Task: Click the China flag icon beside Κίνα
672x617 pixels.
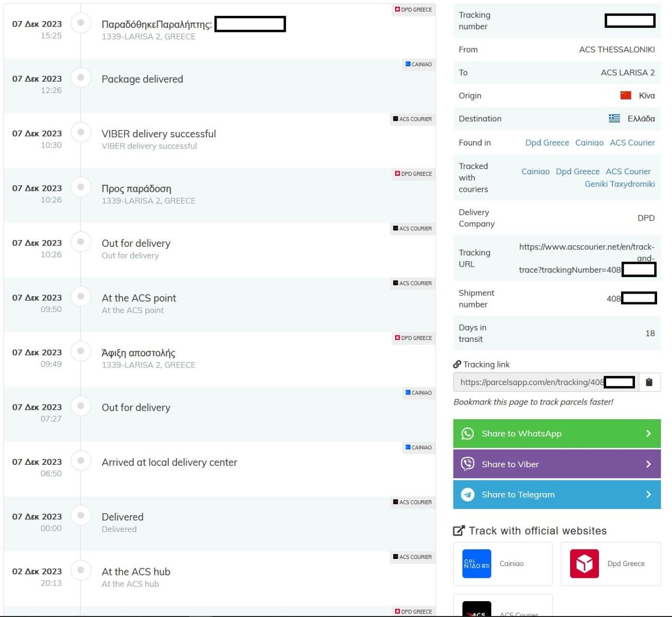Action: [x=626, y=95]
